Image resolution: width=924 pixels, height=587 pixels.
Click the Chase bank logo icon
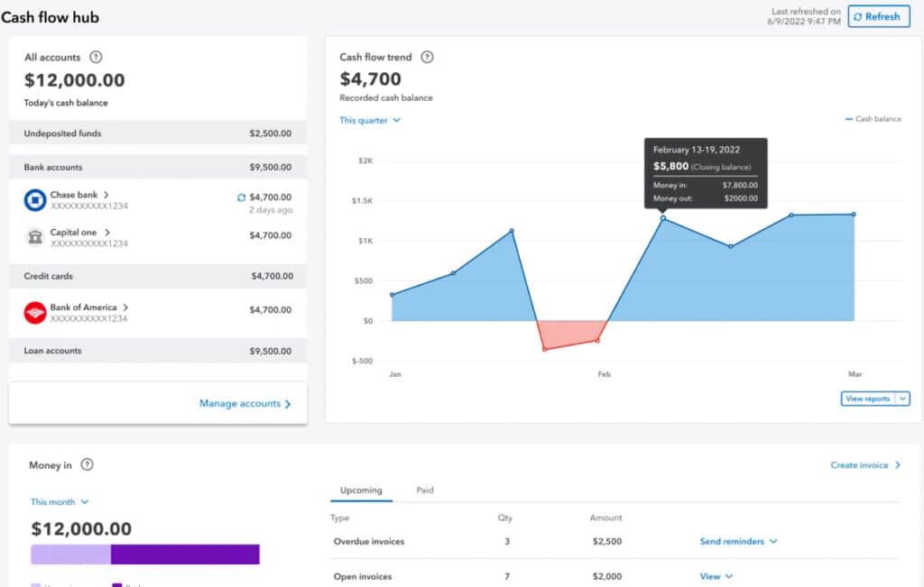coord(32,200)
